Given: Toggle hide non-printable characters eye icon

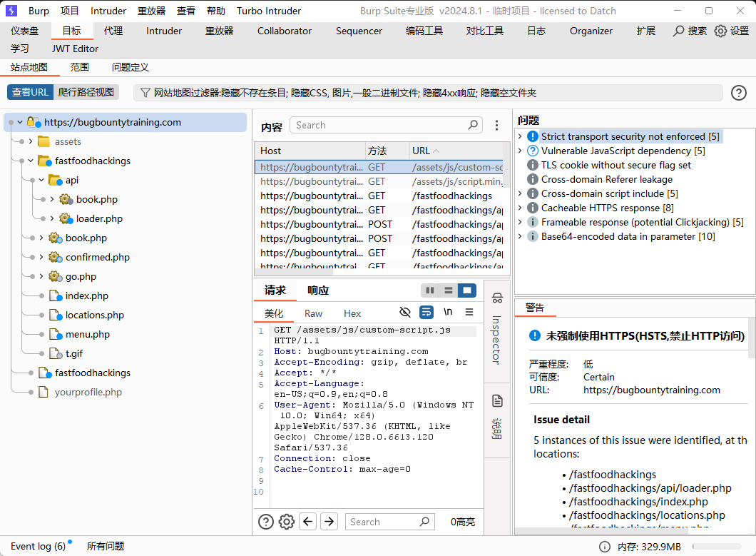Looking at the screenshot, I should [405, 313].
